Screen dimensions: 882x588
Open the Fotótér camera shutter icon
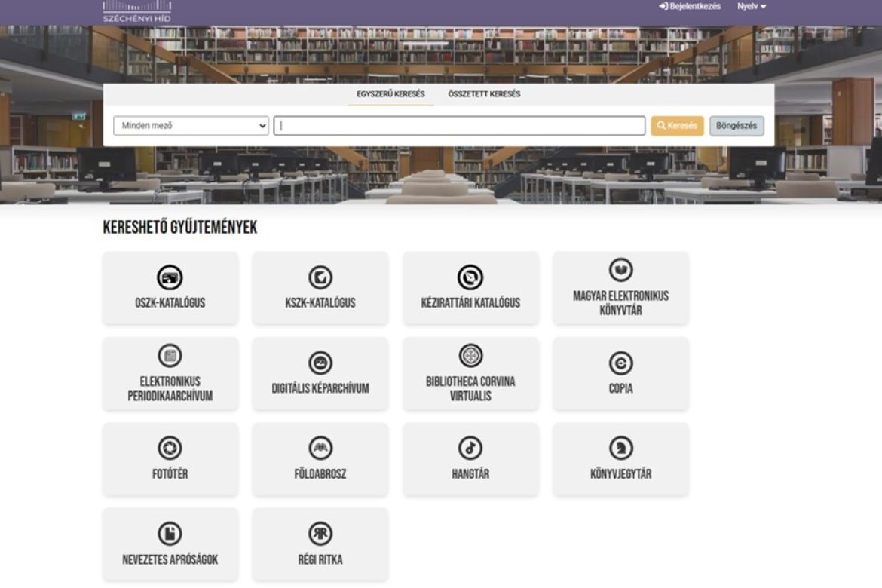(x=170, y=449)
